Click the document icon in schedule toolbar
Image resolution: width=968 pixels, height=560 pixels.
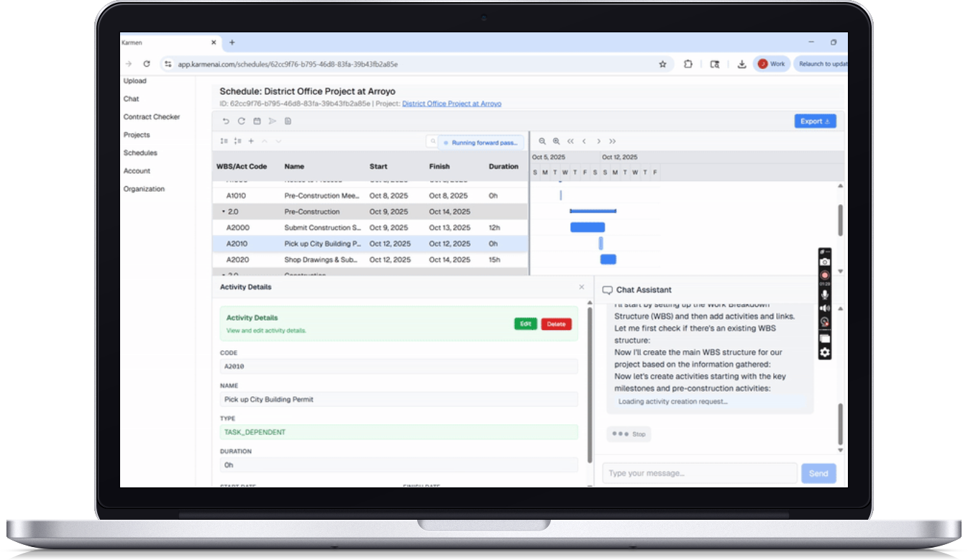pos(288,121)
